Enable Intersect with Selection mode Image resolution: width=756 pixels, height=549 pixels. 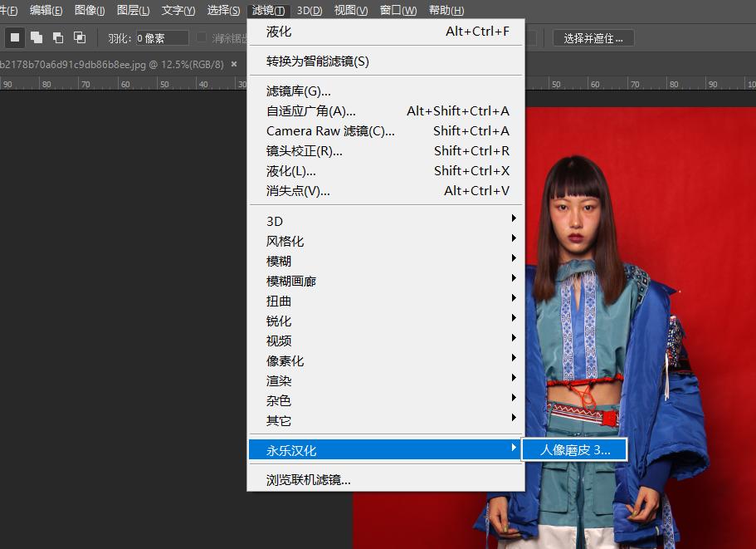coord(79,37)
